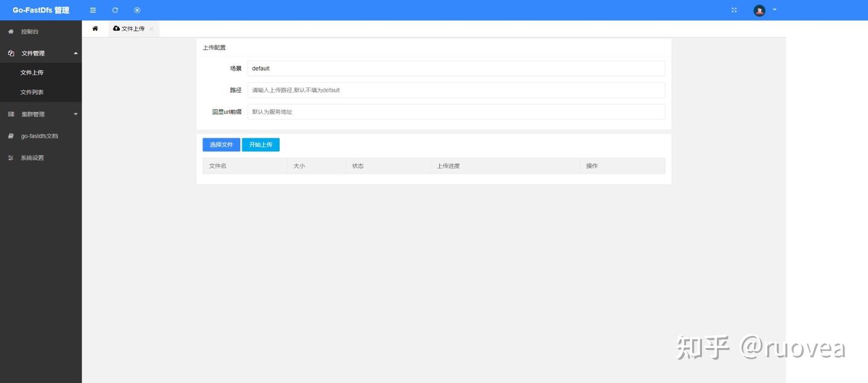Click the server icon beside 集群管理
This screenshot has width=868, height=383.
[x=11, y=114]
